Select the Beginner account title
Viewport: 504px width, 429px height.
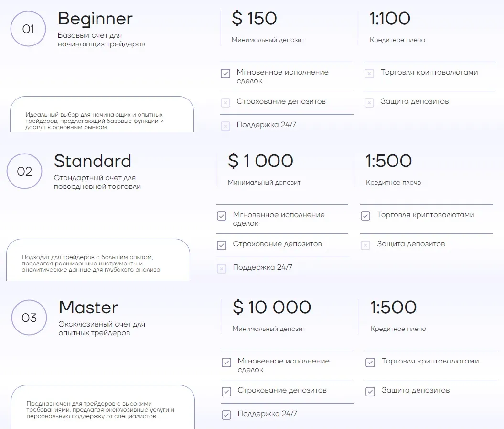95,19
